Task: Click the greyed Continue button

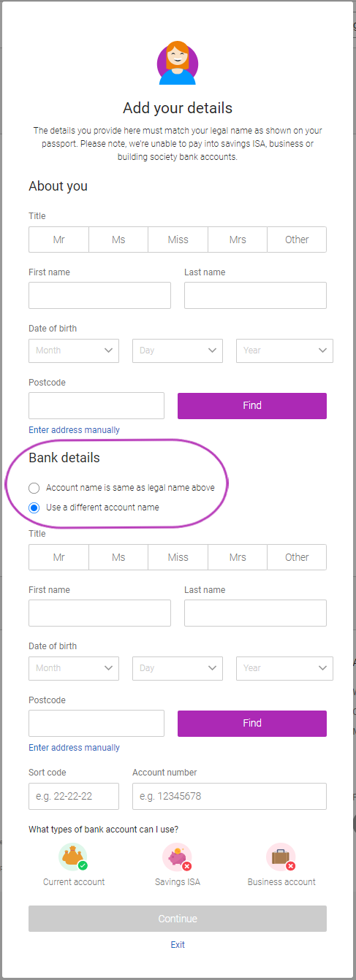Action: [x=178, y=919]
